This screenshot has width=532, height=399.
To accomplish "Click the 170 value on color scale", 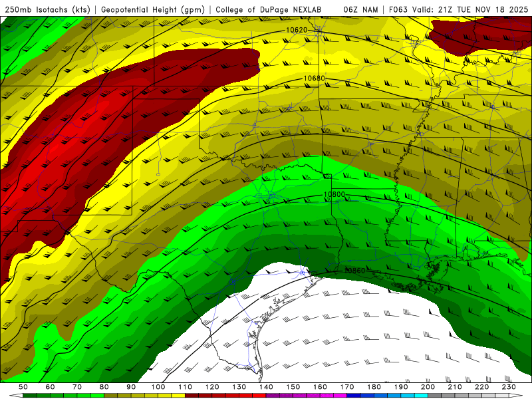I will tap(347, 387).
